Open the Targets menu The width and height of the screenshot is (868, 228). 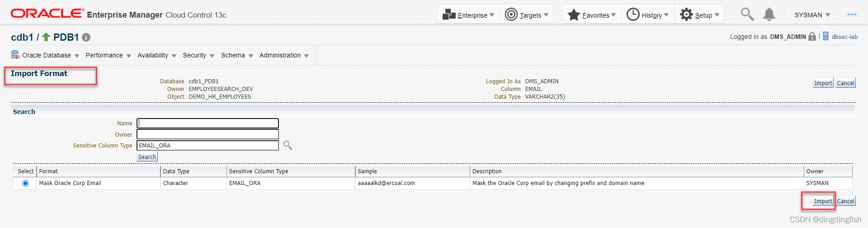coord(527,14)
